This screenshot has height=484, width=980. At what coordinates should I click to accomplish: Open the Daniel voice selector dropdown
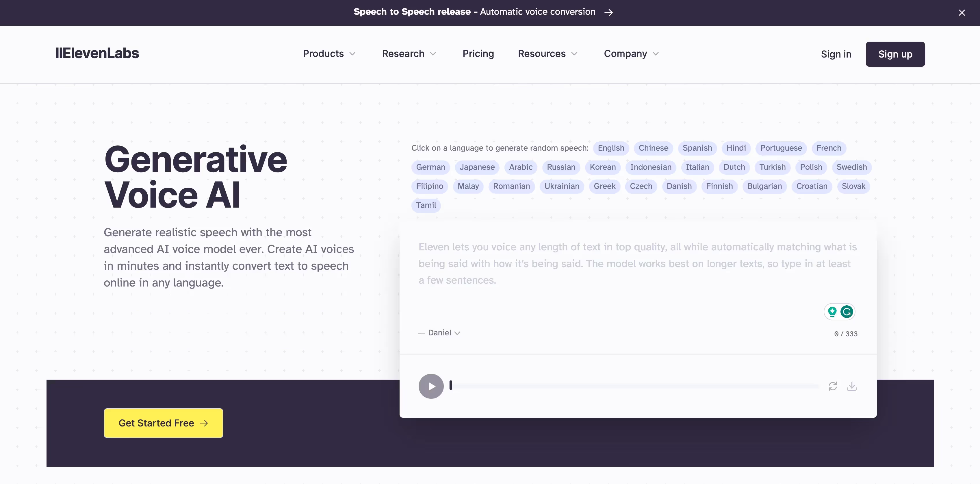click(x=443, y=333)
